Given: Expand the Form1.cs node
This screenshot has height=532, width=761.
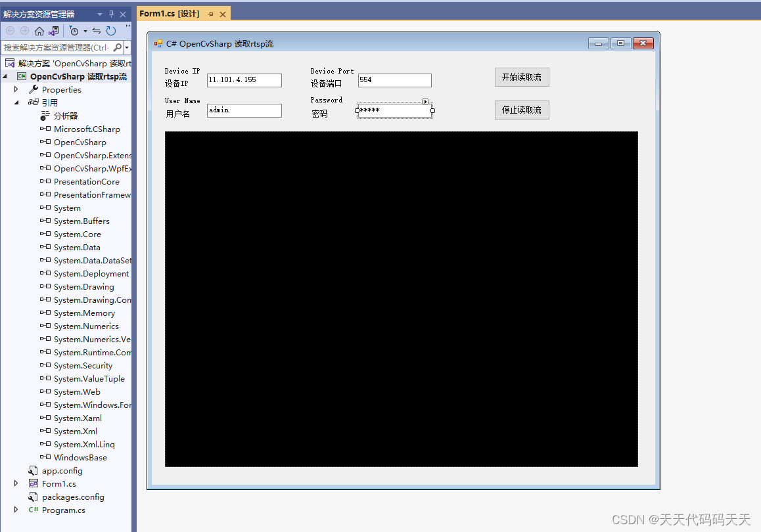Looking at the screenshot, I should (x=16, y=483).
